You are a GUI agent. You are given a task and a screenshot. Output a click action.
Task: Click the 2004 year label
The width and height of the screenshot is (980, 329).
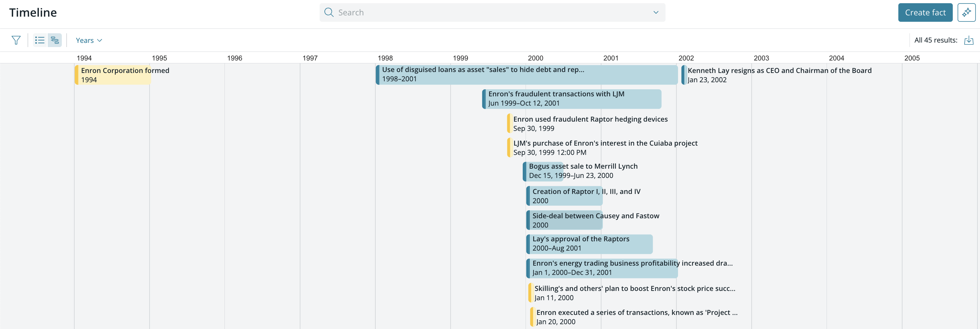tap(837, 58)
